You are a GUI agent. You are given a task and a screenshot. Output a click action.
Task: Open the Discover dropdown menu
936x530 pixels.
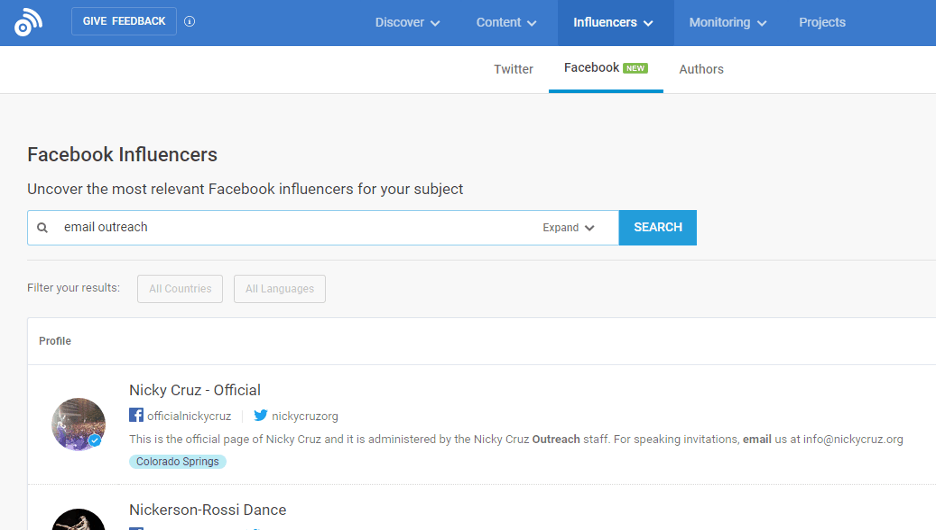pyautogui.click(x=407, y=23)
